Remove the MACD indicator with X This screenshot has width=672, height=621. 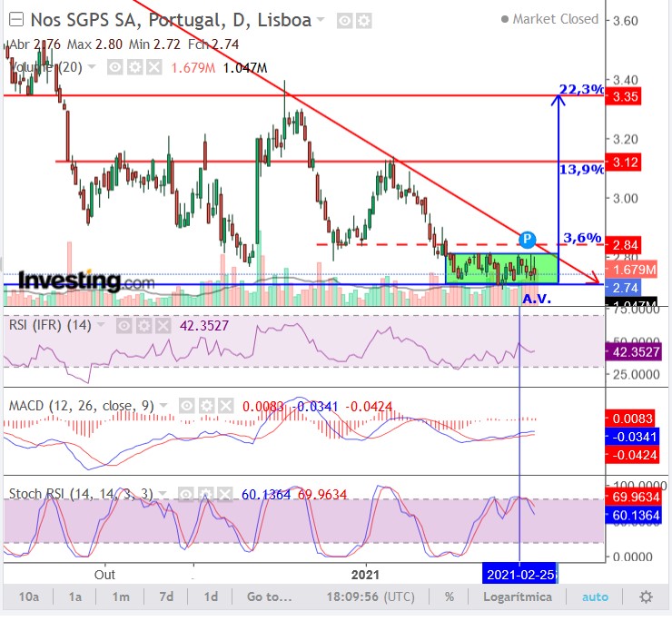click(226, 406)
